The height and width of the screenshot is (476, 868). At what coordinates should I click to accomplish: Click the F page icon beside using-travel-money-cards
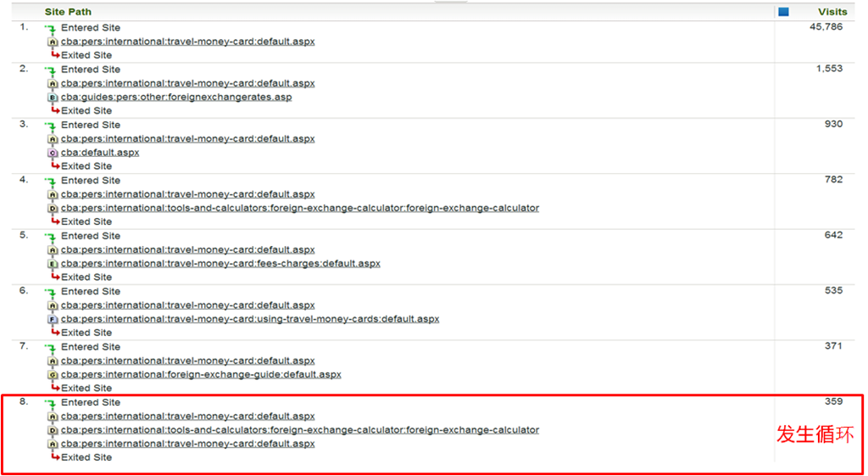(x=53, y=319)
